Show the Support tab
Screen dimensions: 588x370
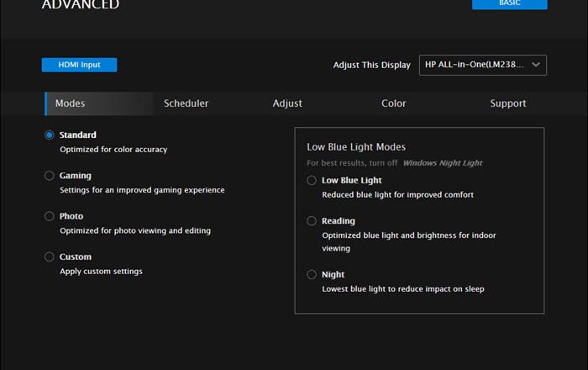[508, 103]
